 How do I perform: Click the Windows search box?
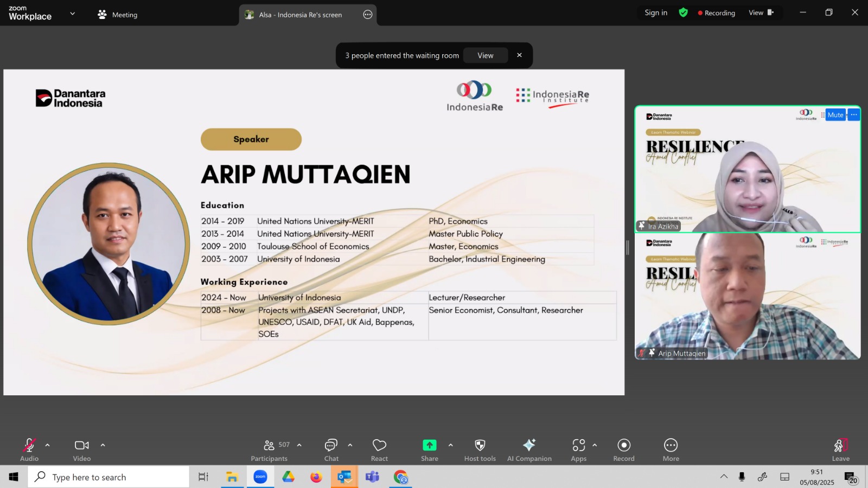pyautogui.click(x=108, y=477)
